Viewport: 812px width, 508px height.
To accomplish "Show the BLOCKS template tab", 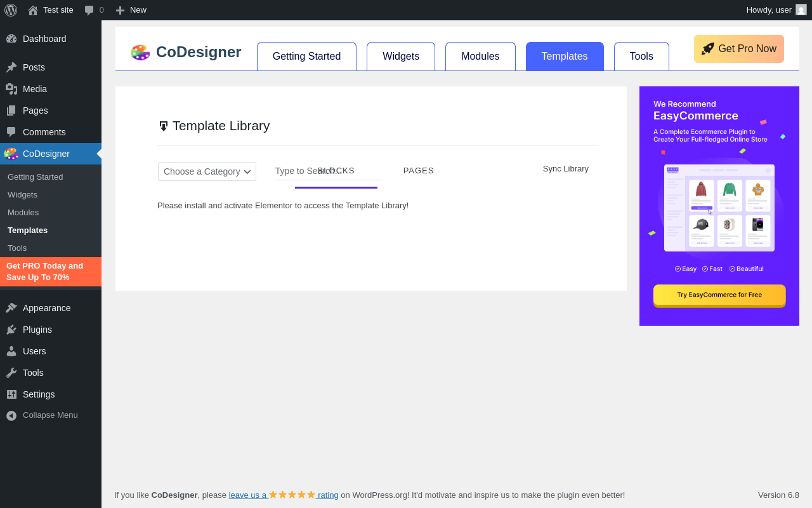I will pos(336,171).
